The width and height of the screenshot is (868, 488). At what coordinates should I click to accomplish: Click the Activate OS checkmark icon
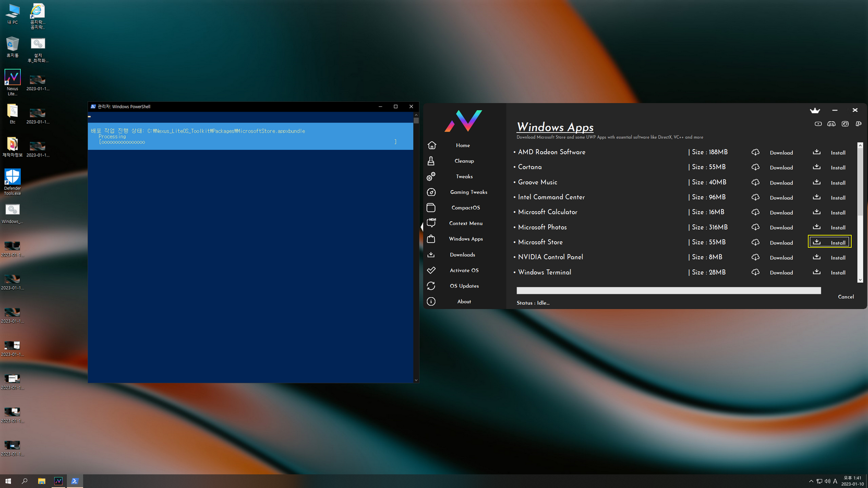(431, 270)
